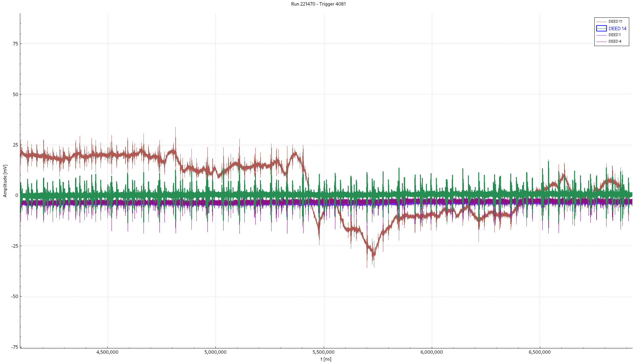Click the -50 y-axis tick label
Image resolution: width=637 pixels, height=364 pixels.
[14, 296]
